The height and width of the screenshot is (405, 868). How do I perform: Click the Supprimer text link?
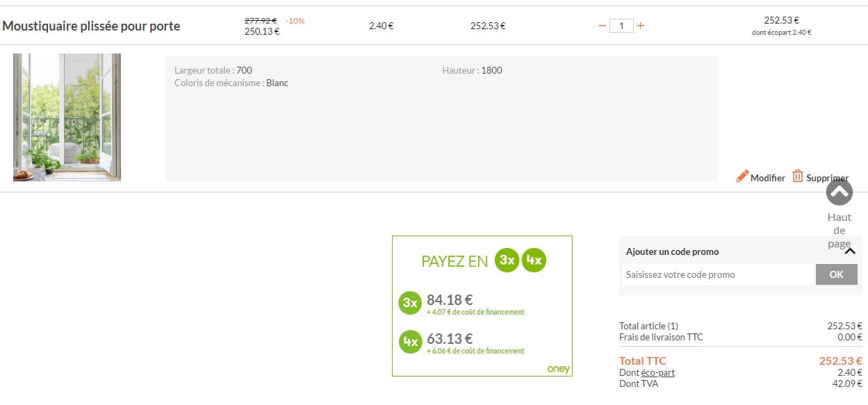click(x=827, y=178)
